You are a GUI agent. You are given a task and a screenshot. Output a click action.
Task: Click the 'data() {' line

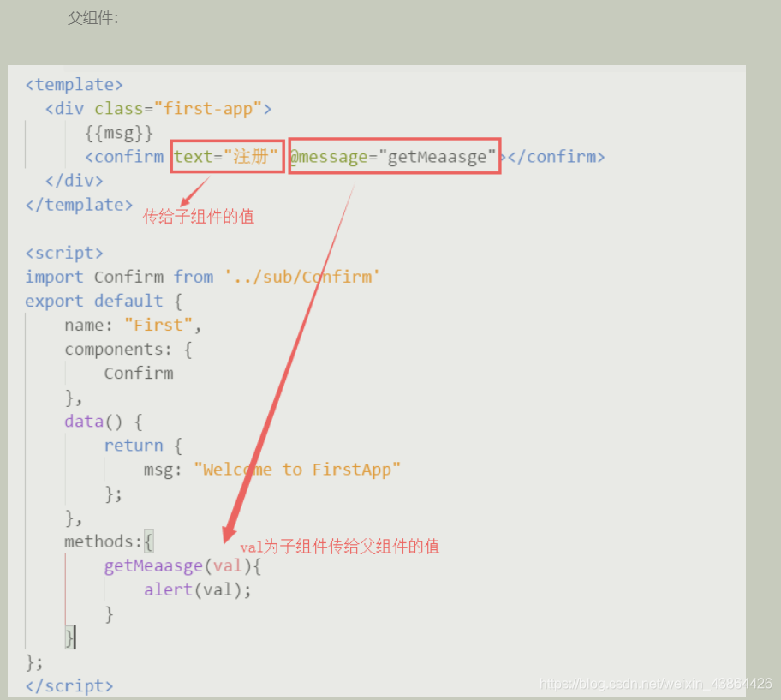point(104,422)
